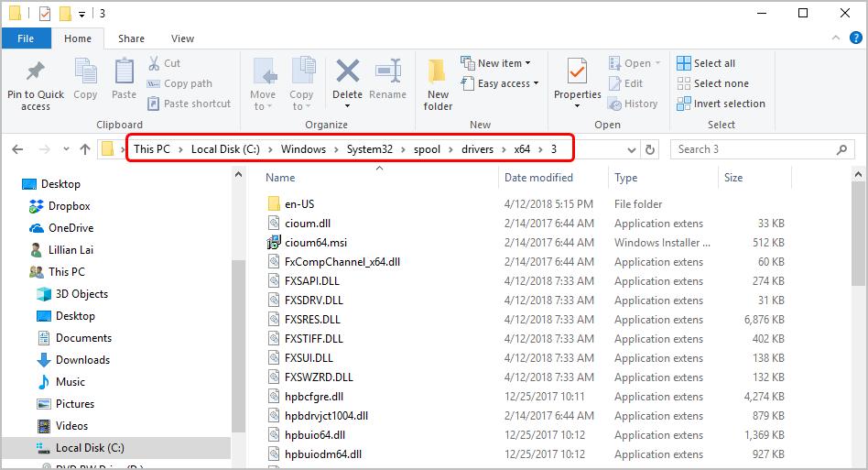Click Invert selection button
Screen dimensions: 868x470
click(x=721, y=104)
